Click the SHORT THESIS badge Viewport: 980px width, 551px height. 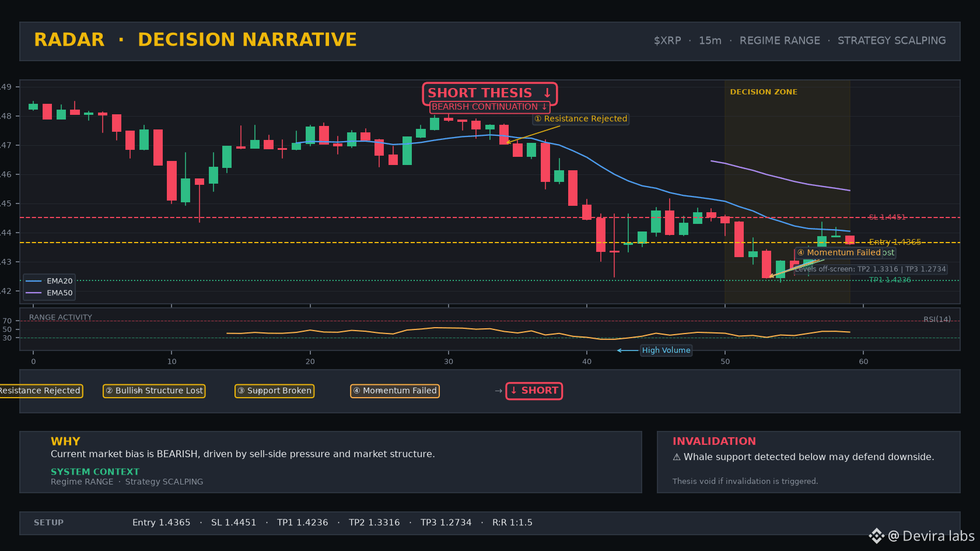click(489, 93)
